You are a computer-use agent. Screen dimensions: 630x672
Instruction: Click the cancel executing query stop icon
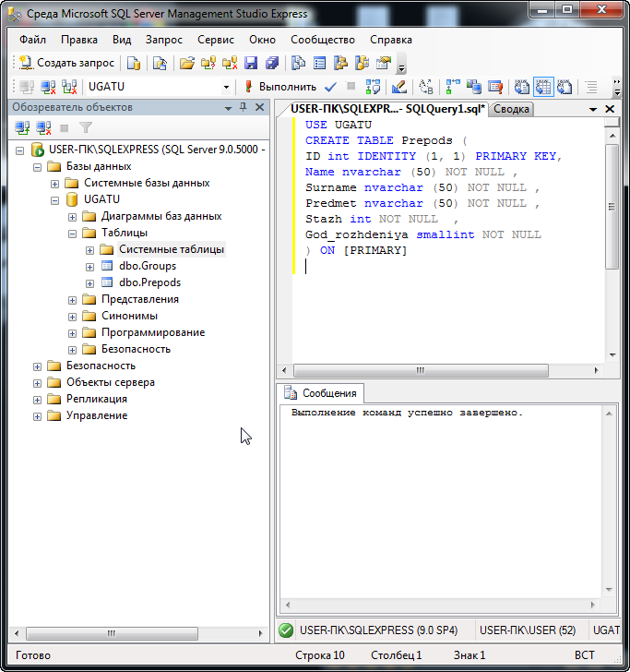(351, 87)
